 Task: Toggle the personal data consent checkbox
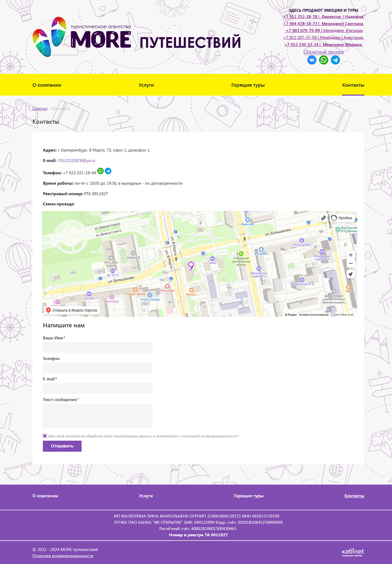[x=45, y=436]
